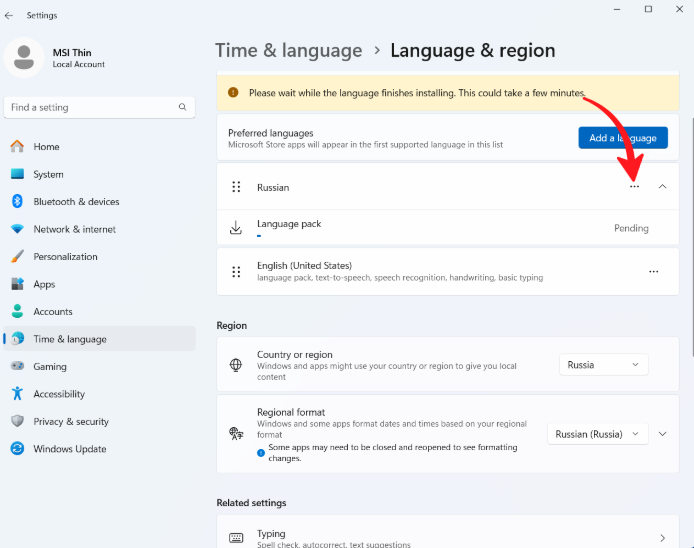Image resolution: width=694 pixels, height=548 pixels.
Task: Open English (United States) three-dot options
Action: point(654,271)
